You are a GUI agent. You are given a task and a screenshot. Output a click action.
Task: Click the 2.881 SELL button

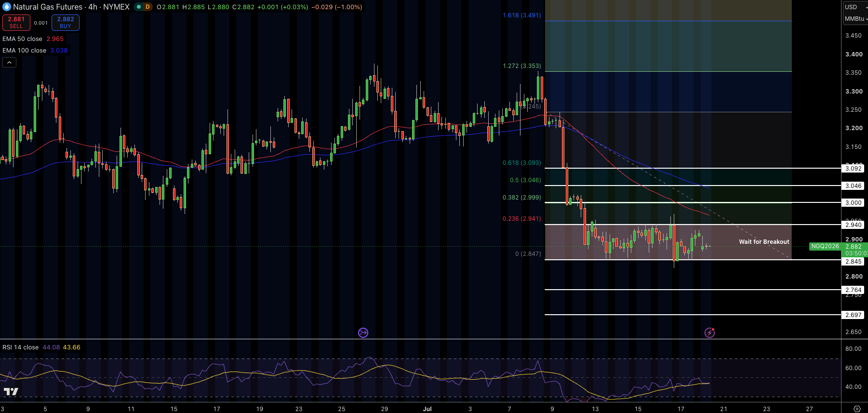click(x=16, y=22)
